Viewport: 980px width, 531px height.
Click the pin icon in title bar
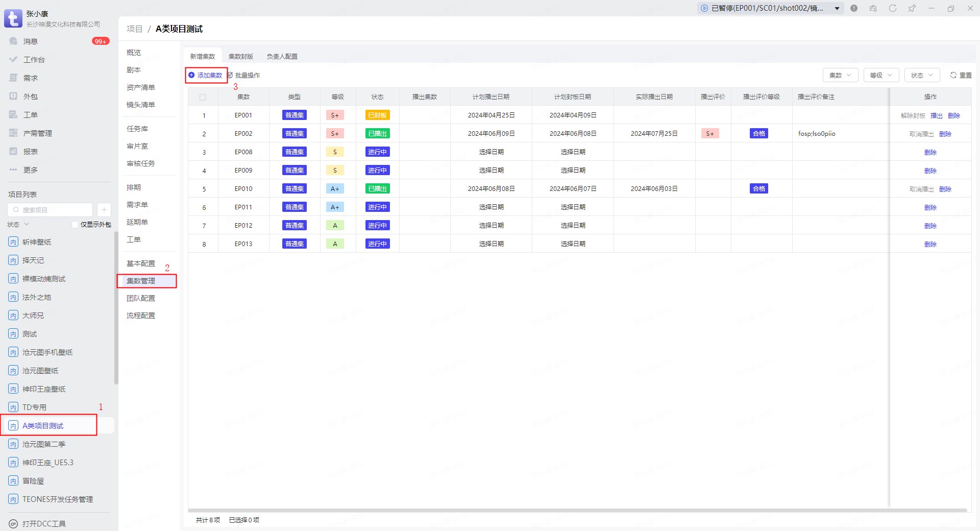point(912,8)
